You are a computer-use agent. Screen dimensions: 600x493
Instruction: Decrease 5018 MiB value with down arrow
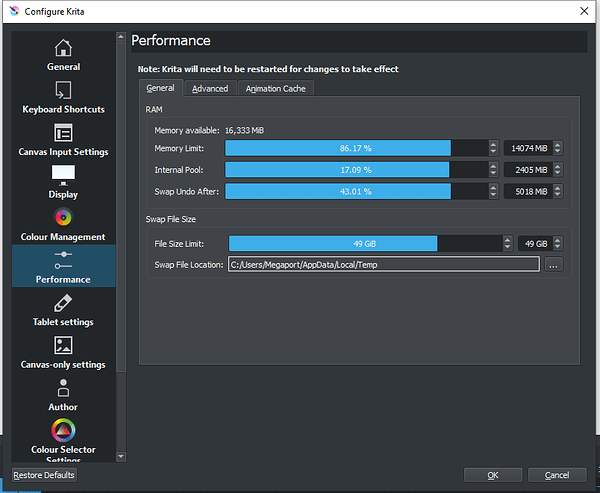click(558, 195)
